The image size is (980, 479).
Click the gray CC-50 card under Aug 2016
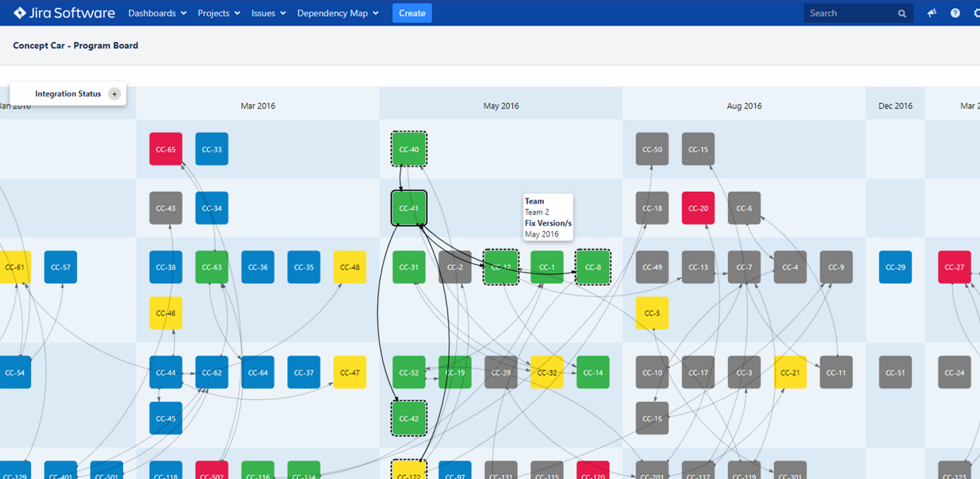[x=652, y=149]
